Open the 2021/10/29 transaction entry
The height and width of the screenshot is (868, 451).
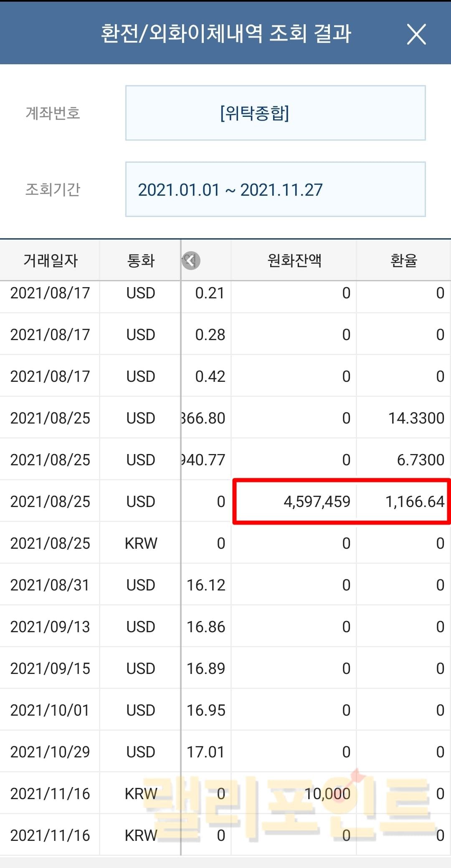[x=50, y=752]
